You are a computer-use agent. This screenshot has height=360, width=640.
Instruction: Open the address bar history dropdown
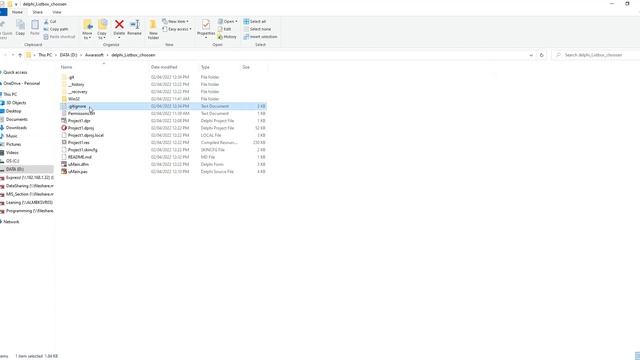tap(531, 55)
